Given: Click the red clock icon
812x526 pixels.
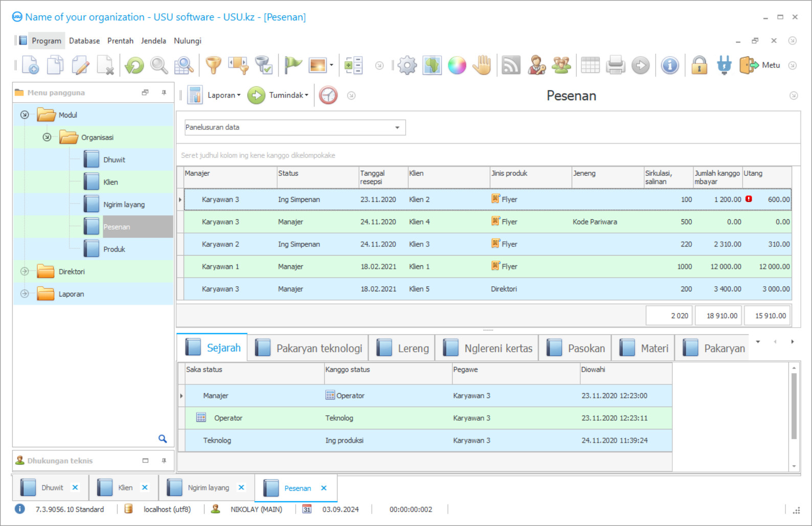Looking at the screenshot, I should click(328, 95).
